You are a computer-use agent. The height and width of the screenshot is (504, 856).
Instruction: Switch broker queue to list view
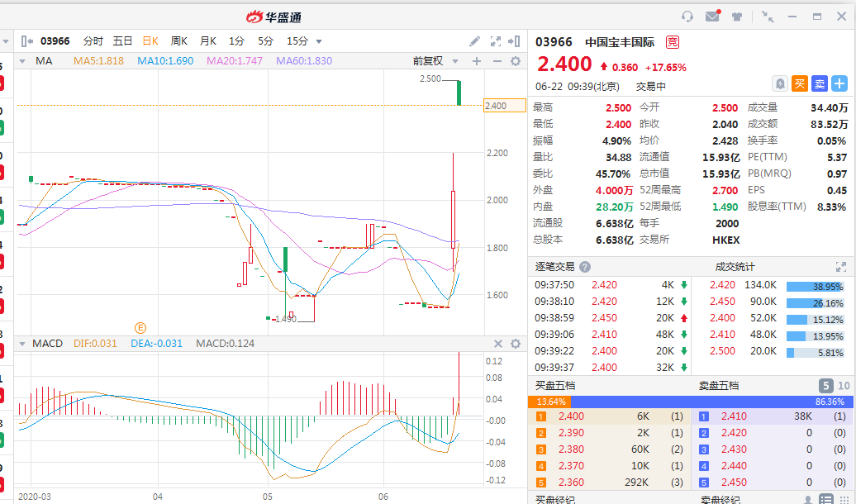click(x=827, y=499)
